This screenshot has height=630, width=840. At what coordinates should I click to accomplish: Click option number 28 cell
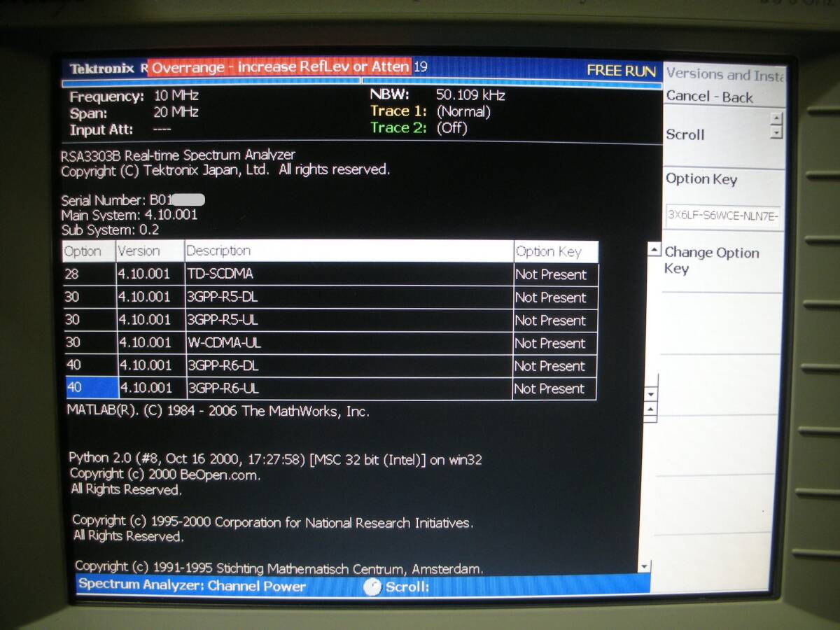pyautogui.click(x=90, y=274)
